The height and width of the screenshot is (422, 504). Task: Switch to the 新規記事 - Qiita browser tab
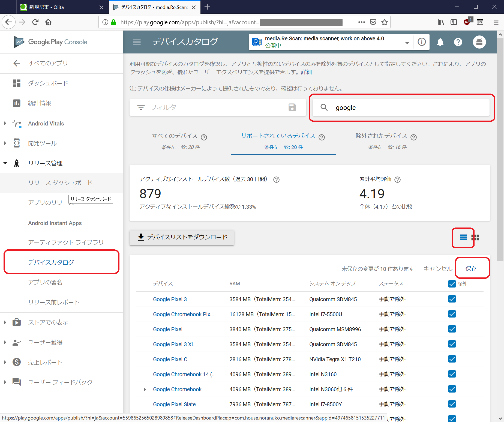coord(62,7)
